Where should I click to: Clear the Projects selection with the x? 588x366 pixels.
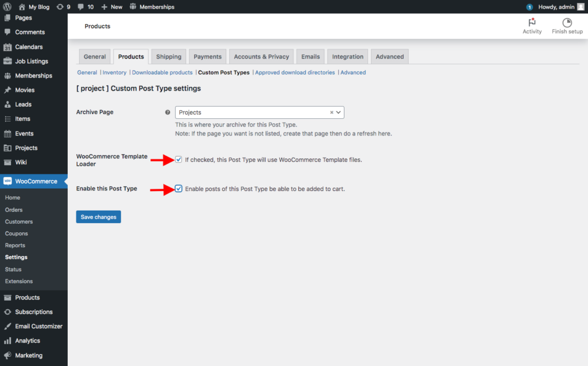point(331,112)
